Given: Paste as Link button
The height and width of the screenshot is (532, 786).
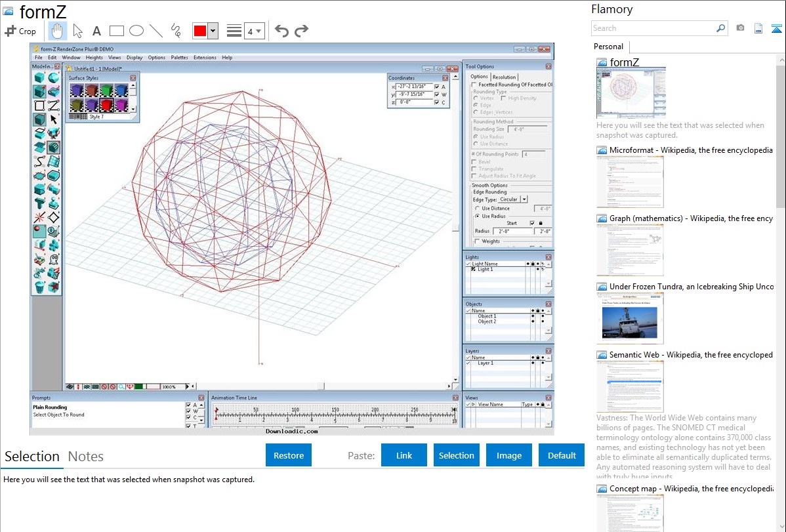Looking at the screenshot, I should [404, 455].
